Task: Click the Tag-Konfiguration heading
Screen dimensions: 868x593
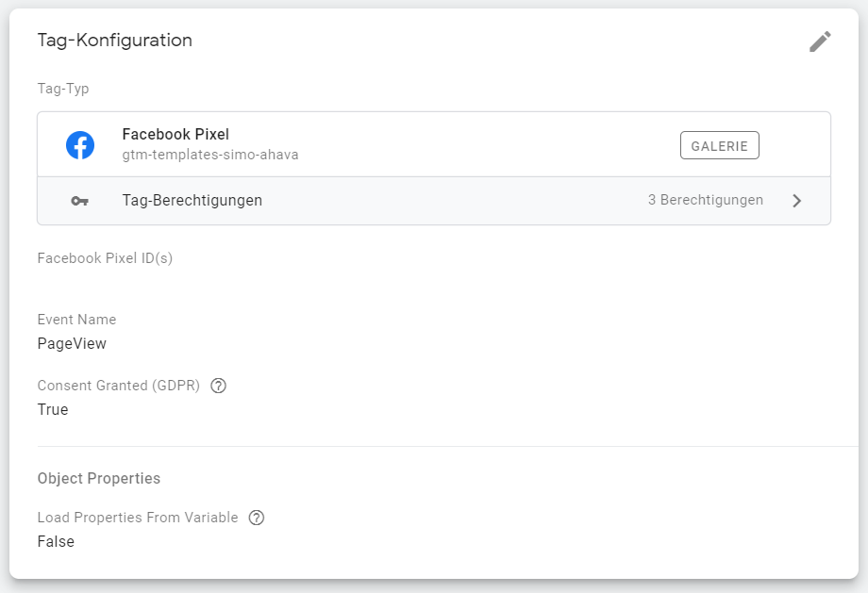Action: (114, 41)
